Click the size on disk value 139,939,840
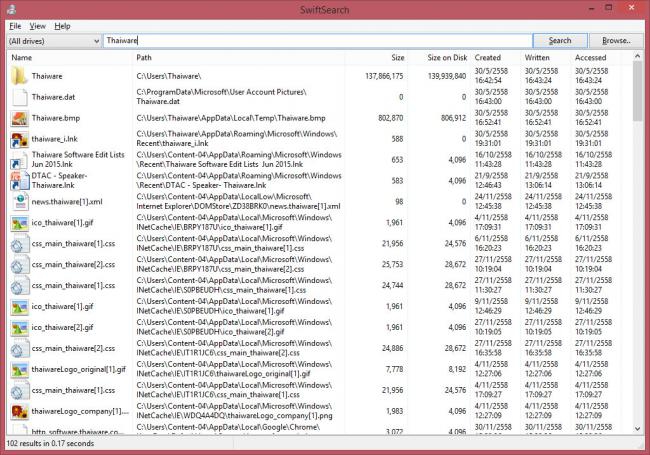 [x=446, y=76]
